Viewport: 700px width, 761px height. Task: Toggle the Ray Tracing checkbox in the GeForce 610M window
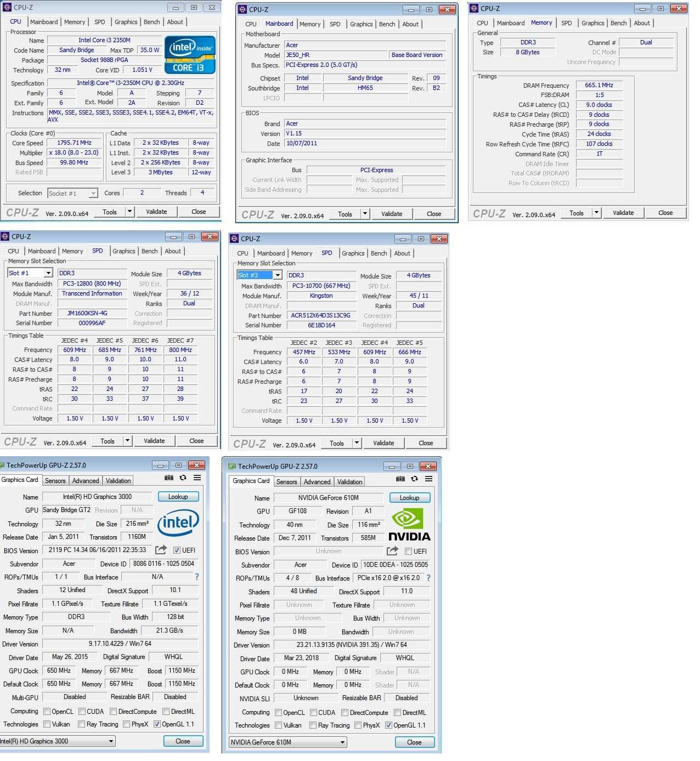[x=313, y=725]
